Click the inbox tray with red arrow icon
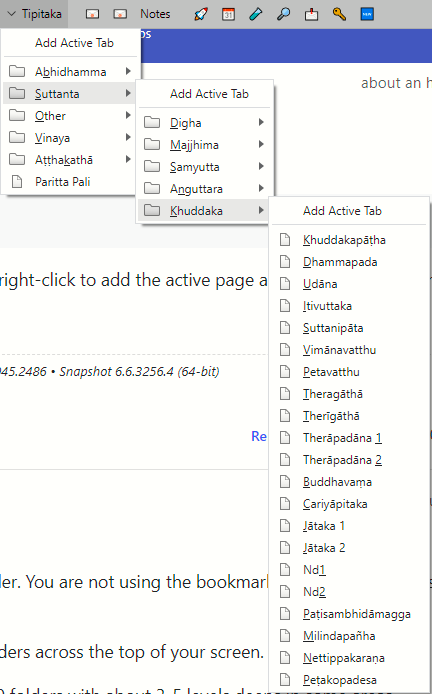 coord(311,14)
